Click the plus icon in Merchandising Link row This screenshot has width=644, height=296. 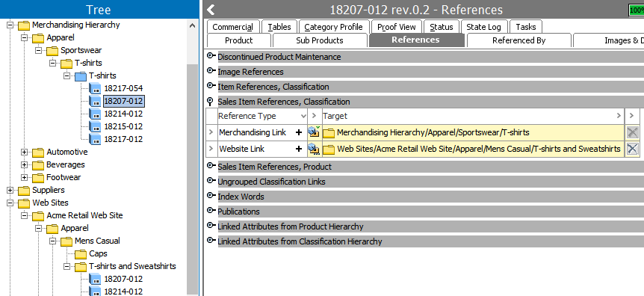tap(299, 132)
